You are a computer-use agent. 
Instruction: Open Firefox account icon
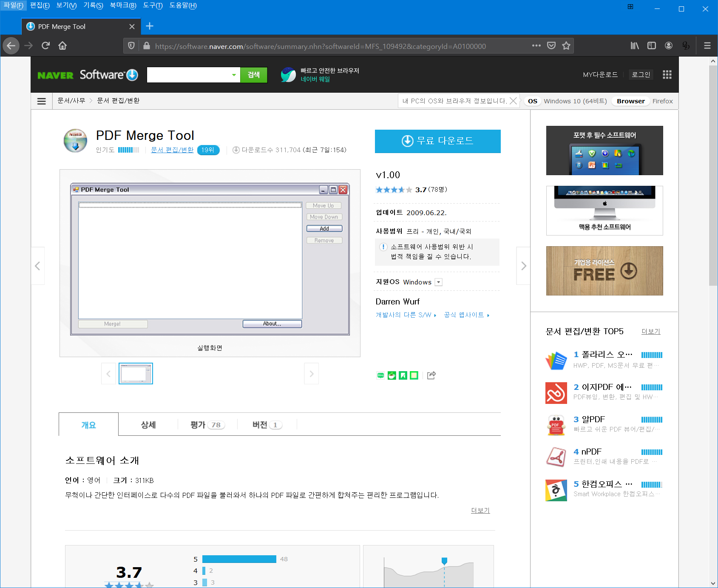[x=669, y=45]
